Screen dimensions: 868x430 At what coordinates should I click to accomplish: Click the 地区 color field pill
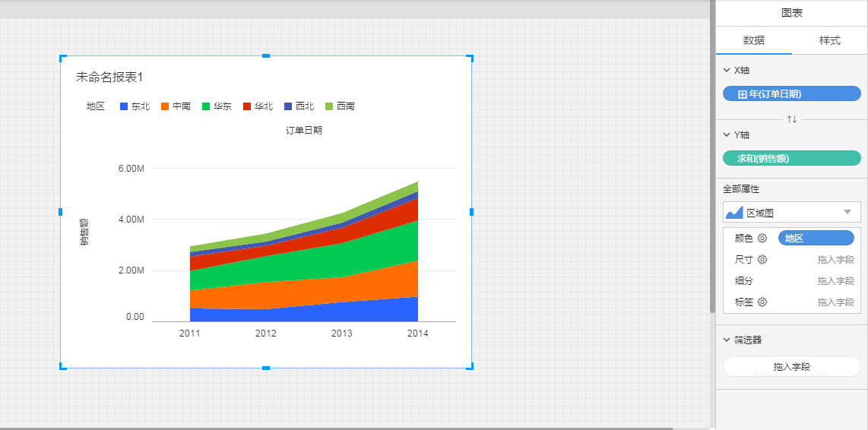click(816, 239)
